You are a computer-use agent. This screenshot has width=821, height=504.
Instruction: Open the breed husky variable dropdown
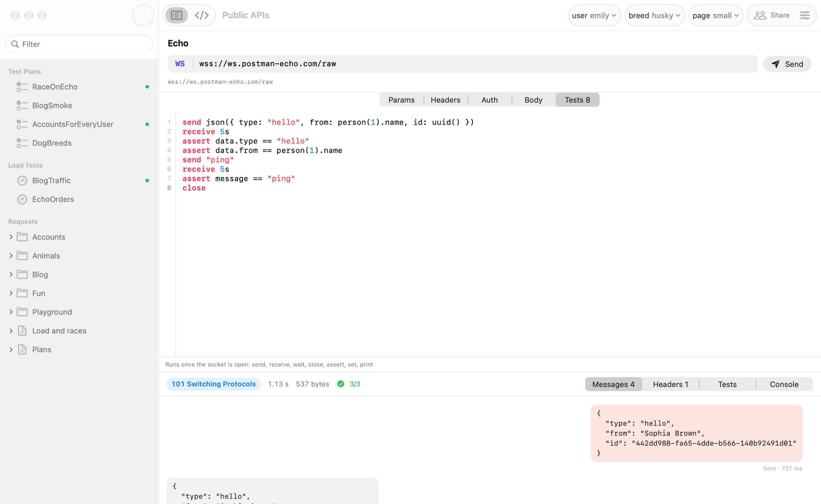click(654, 15)
